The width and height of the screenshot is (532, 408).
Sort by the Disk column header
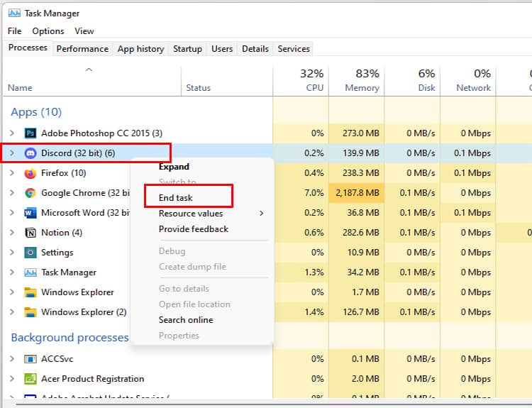pyautogui.click(x=412, y=82)
